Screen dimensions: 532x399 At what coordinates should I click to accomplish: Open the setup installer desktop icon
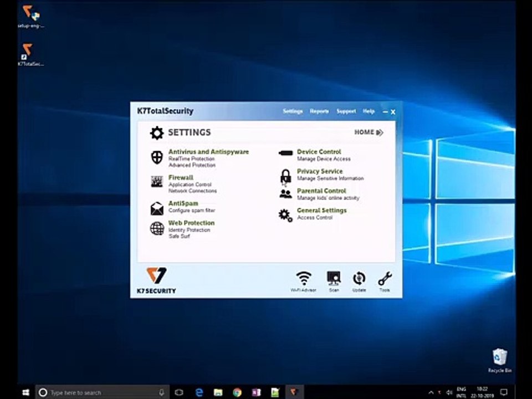pyautogui.click(x=31, y=17)
